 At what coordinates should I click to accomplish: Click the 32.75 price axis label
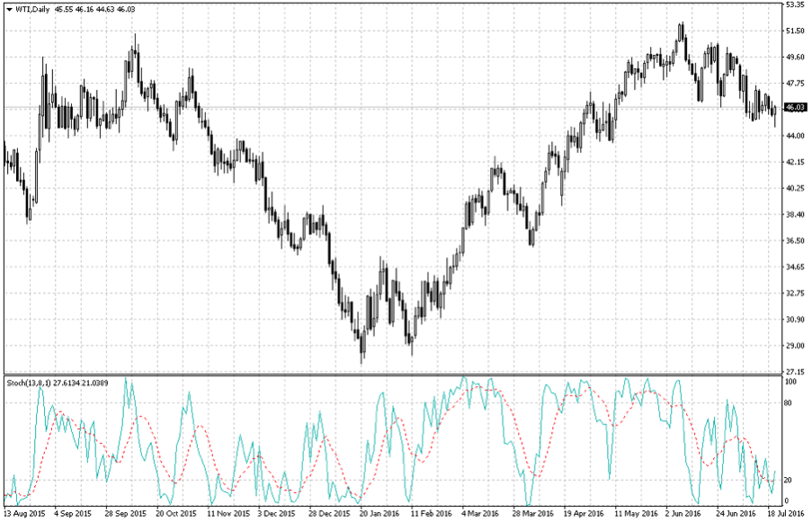click(794, 293)
